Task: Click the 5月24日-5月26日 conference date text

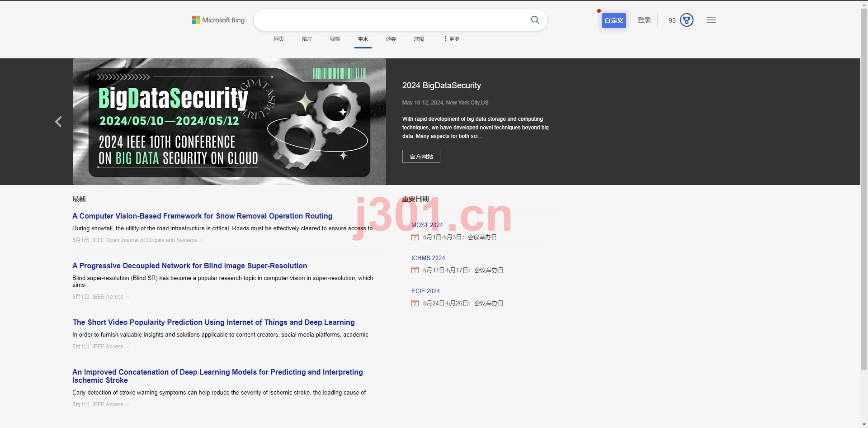Action: click(x=463, y=303)
